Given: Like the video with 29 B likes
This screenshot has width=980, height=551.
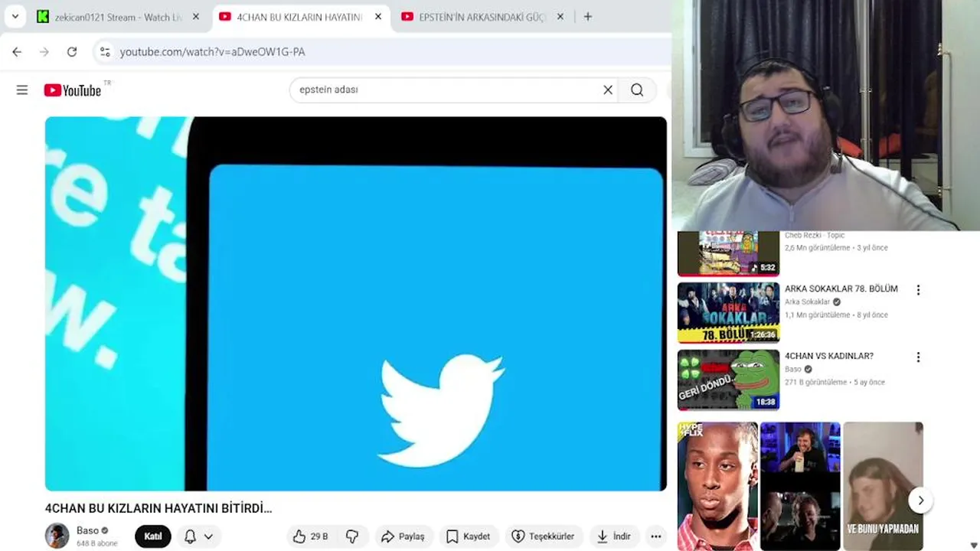Looking at the screenshot, I should pos(310,536).
